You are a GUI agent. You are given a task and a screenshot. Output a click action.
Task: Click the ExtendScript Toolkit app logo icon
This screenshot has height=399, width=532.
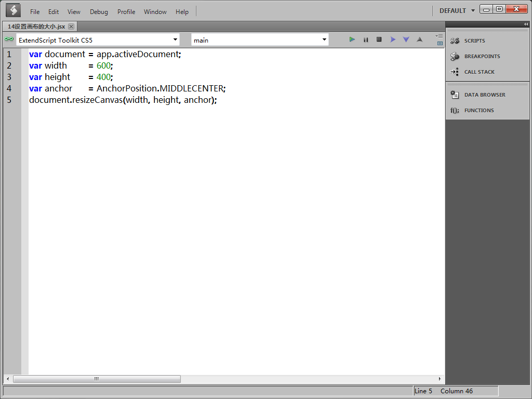click(13, 10)
